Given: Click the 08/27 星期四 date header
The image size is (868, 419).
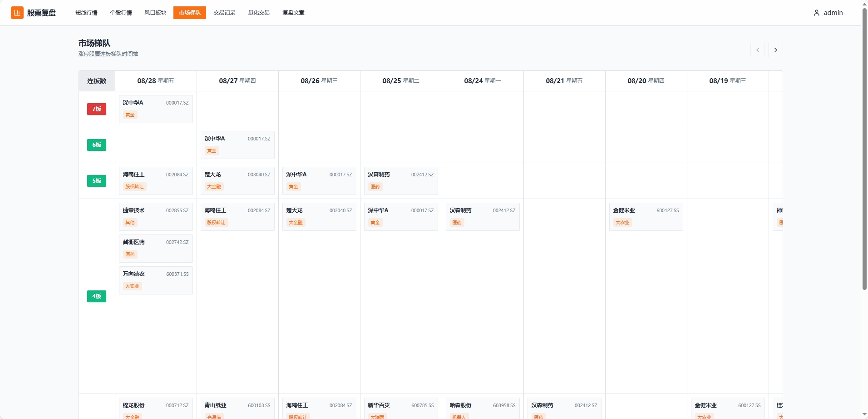Looking at the screenshot, I should pos(237,81).
